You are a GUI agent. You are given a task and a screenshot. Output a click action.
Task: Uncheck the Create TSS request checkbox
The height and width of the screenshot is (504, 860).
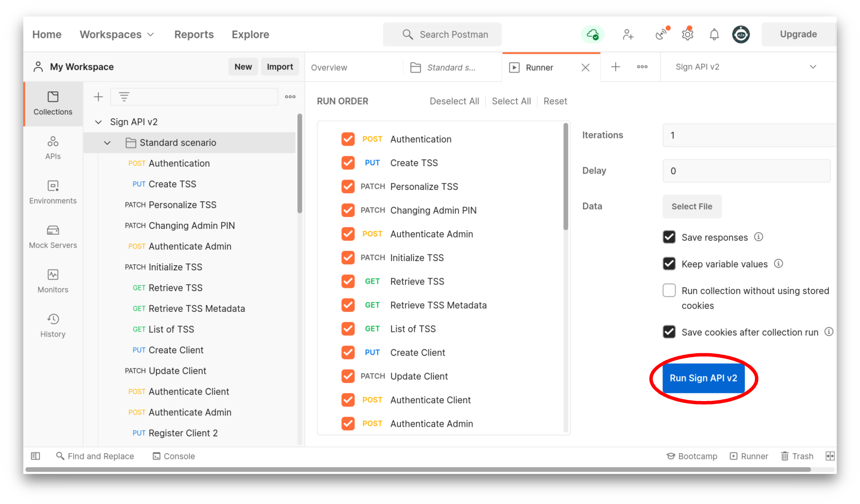(x=348, y=163)
